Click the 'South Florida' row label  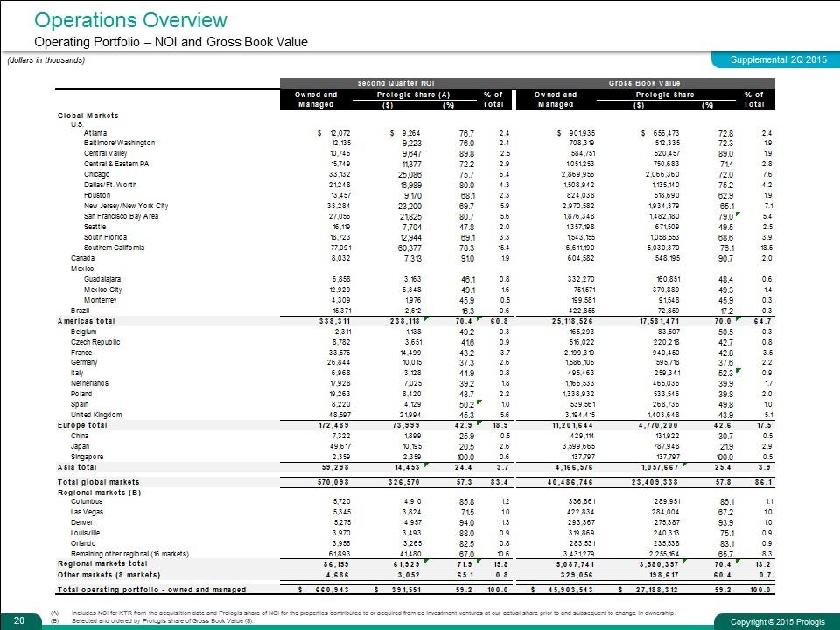(106, 237)
